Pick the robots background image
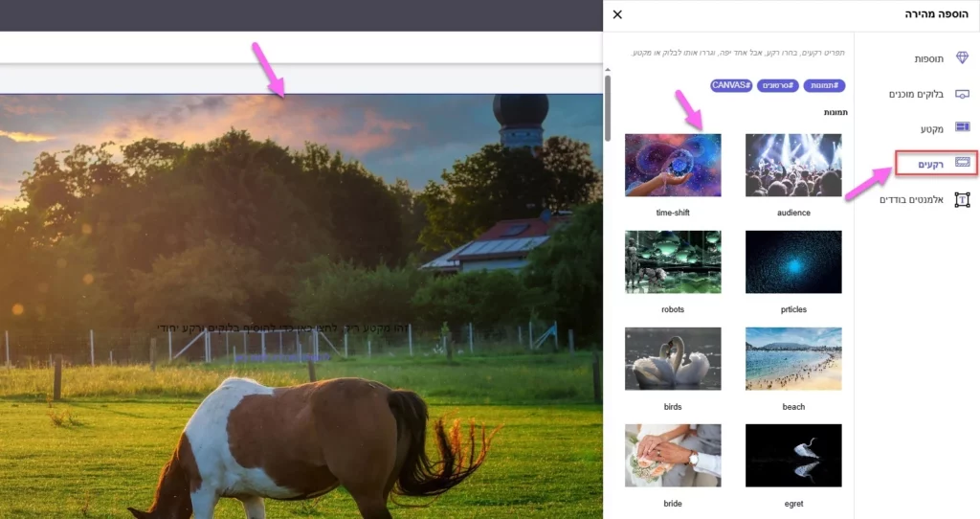The height and width of the screenshot is (519, 980). 673,261
